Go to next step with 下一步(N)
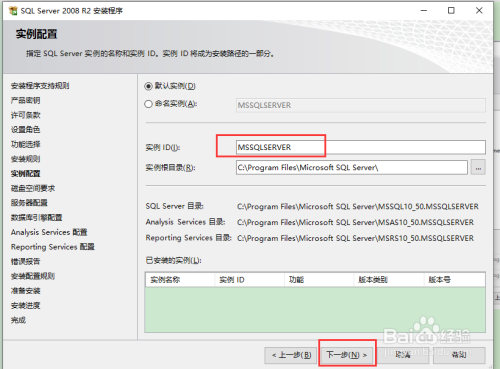This screenshot has width=500, height=369. (x=347, y=355)
